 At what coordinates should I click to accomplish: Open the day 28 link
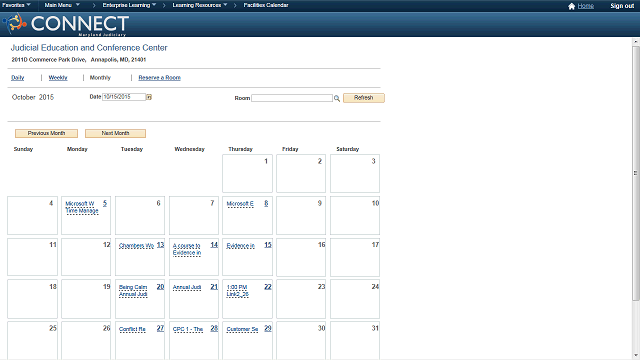tap(214, 329)
